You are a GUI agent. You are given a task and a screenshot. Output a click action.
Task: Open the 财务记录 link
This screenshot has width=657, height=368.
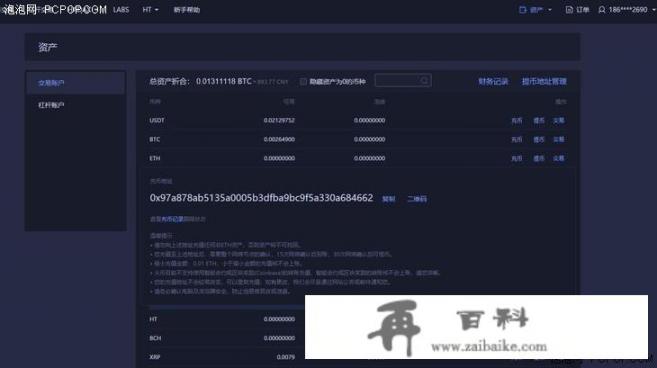click(x=493, y=81)
